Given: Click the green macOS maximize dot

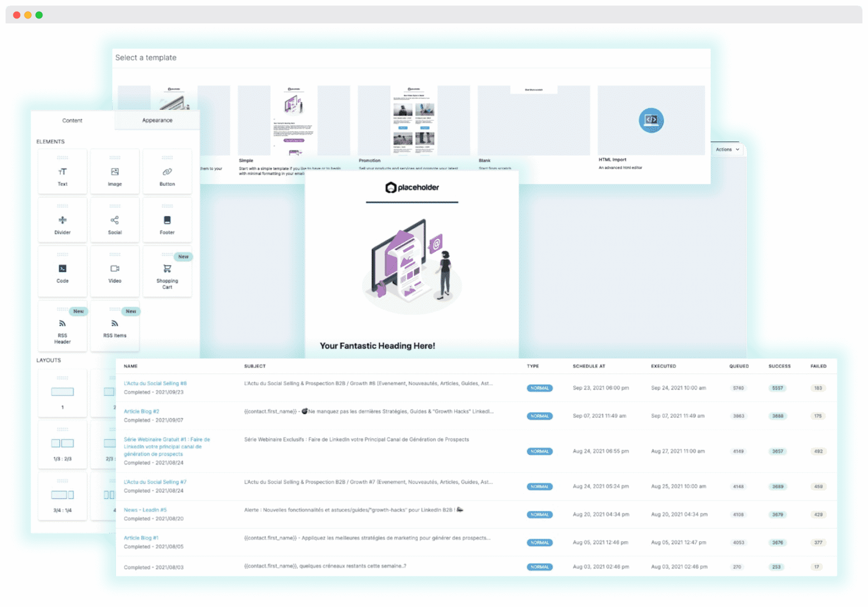Looking at the screenshot, I should click(x=39, y=15).
